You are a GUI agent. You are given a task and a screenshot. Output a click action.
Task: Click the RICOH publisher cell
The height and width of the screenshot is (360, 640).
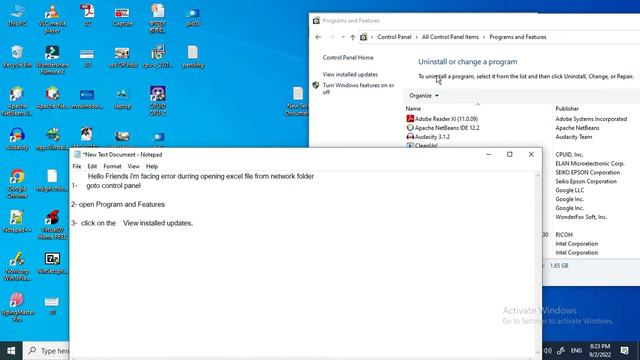[x=564, y=235]
